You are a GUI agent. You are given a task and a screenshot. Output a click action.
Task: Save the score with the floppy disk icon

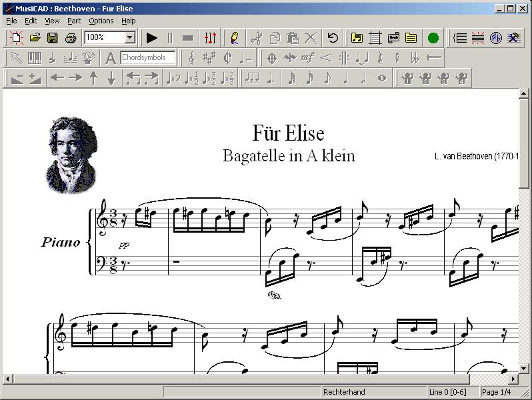[52, 37]
